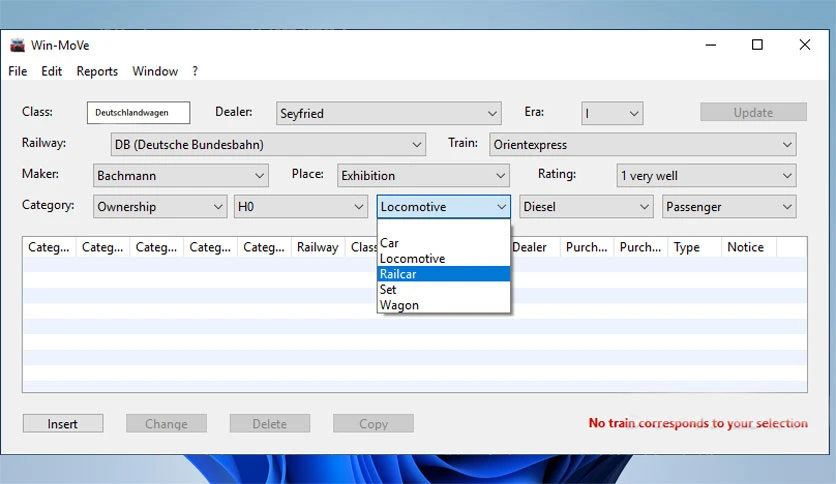Viewport: 836px width, 484px height.
Task: Select Car in the open list
Action: pos(444,243)
